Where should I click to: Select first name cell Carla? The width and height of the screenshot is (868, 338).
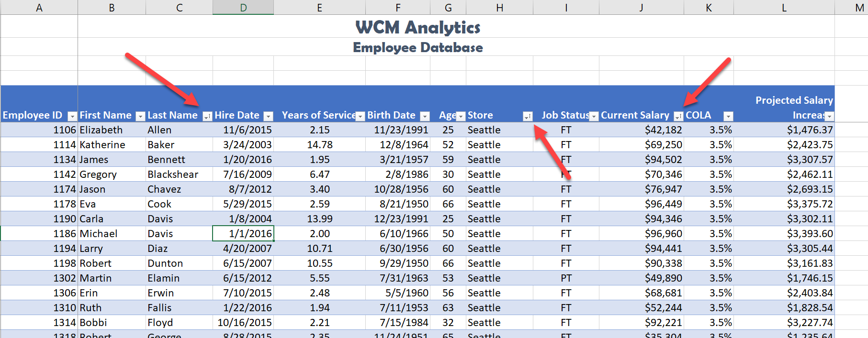[112, 219]
